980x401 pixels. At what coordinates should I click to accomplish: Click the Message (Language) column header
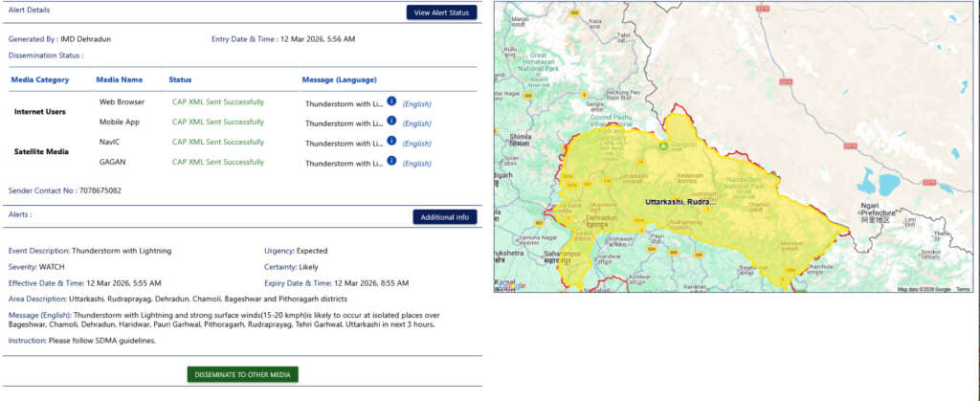339,79
